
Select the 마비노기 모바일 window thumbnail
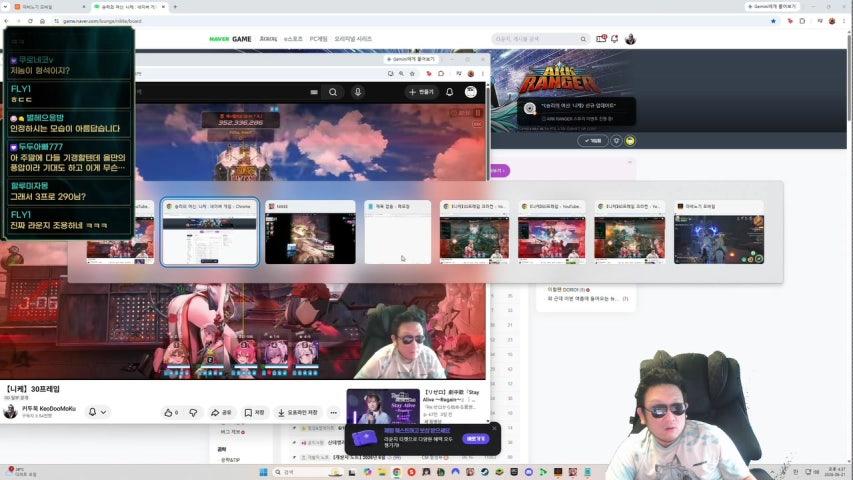point(719,232)
